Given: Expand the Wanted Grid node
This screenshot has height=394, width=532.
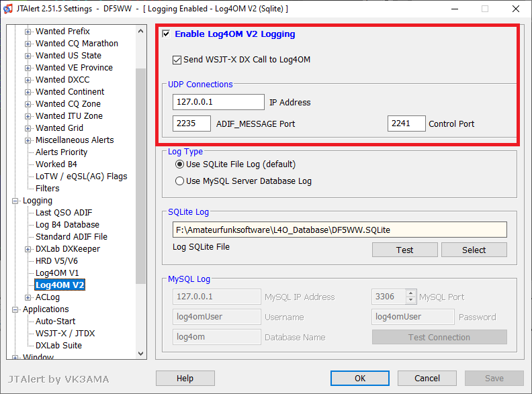Looking at the screenshot, I should pos(28,128).
